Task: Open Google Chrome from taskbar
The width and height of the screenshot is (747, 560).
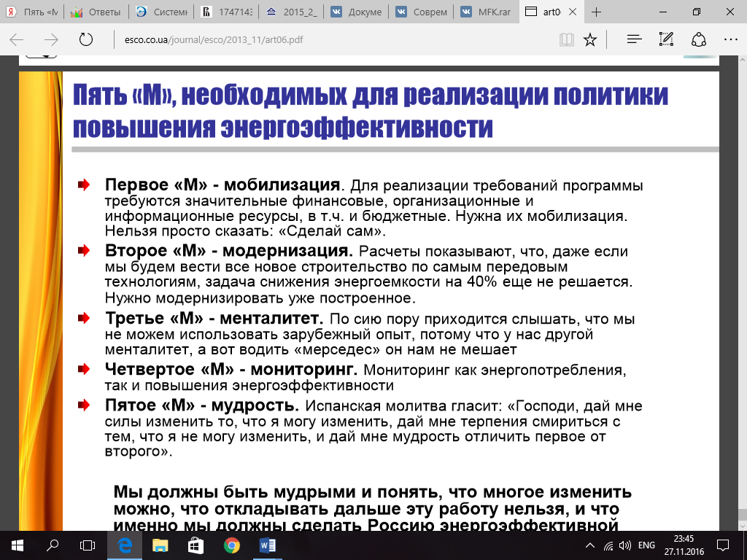Action: [x=231, y=545]
